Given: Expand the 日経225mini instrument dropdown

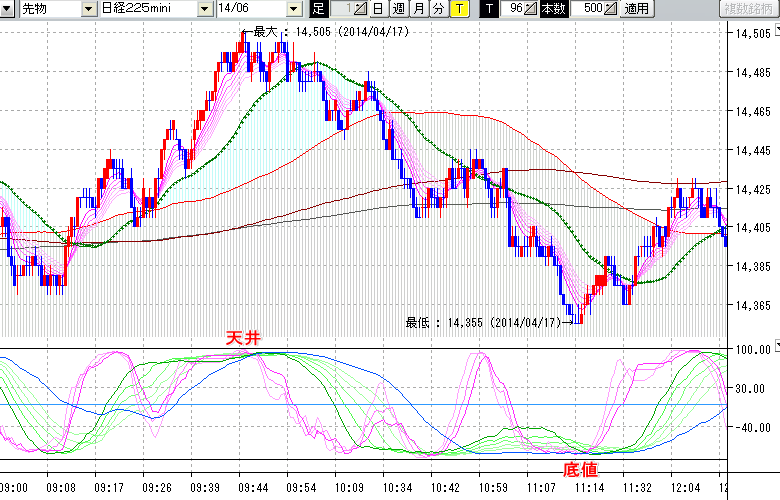Looking at the screenshot, I should 204,9.
